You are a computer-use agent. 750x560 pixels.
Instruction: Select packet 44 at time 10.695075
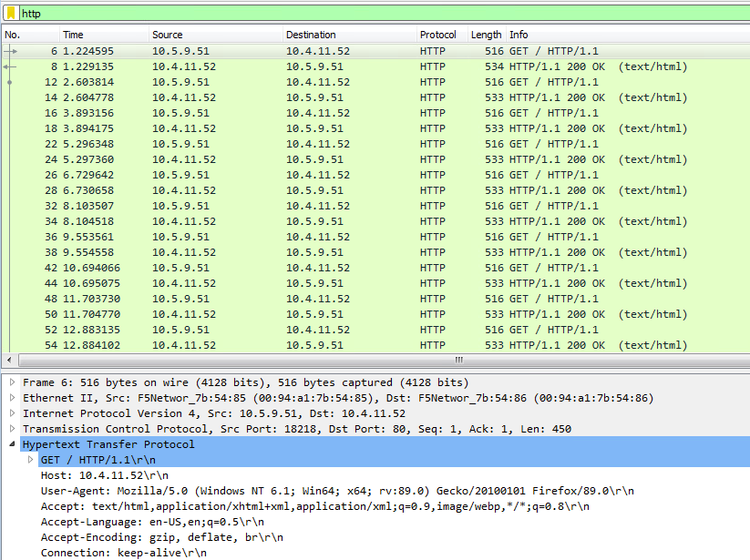[376, 283]
